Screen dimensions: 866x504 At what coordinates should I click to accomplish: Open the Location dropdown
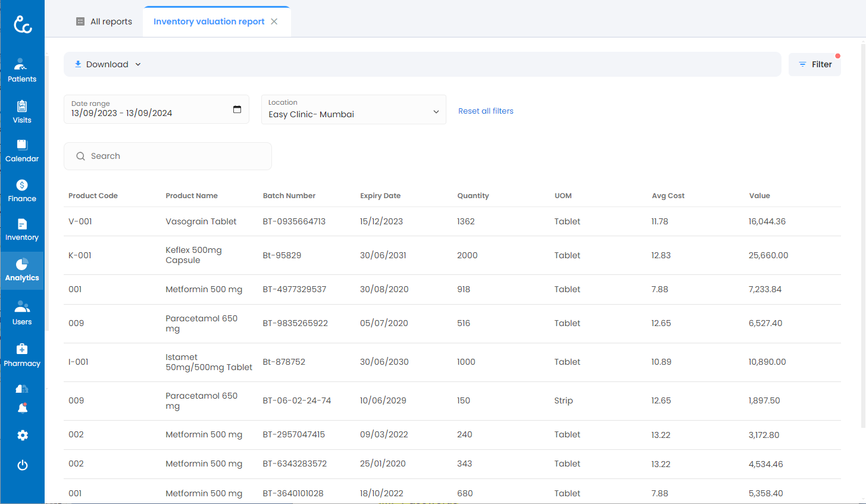click(x=354, y=110)
